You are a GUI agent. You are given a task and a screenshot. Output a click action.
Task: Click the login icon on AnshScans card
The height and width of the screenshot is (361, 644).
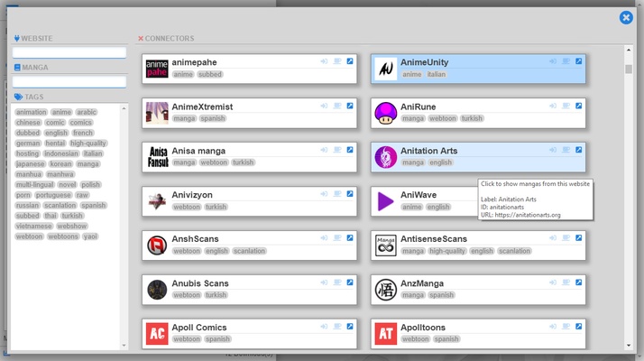(x=324, y=237)
